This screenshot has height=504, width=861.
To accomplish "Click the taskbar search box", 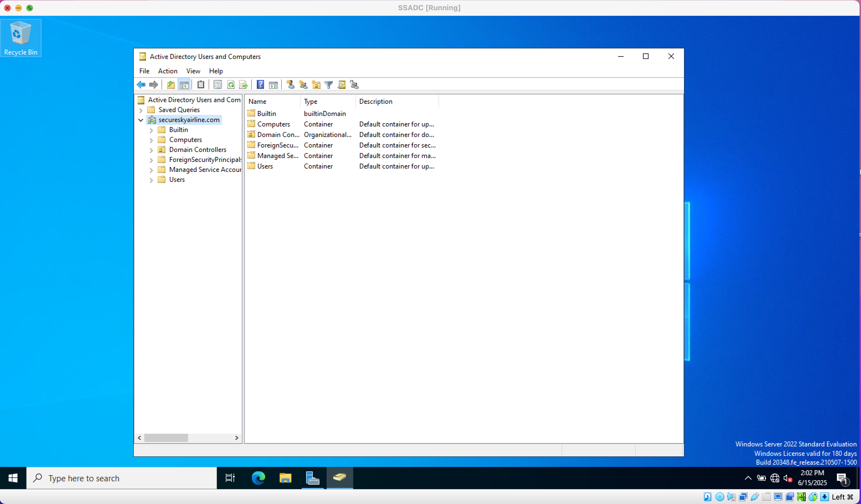I will pyautogui.click(x=122, y=478).
